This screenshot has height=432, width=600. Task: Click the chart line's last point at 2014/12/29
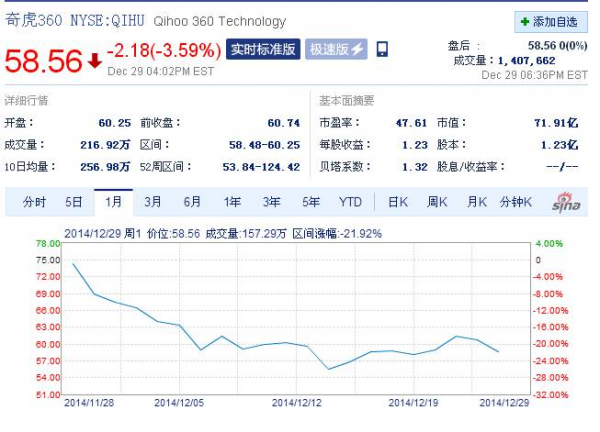click(x=498, y=352)
